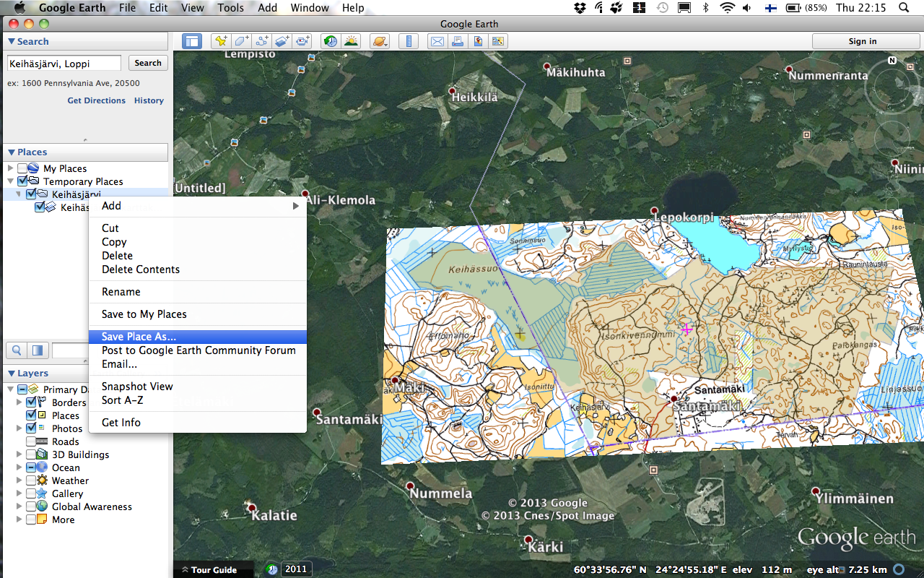
Task: Open the planet switcher icon
Action: tap(380, 41)
